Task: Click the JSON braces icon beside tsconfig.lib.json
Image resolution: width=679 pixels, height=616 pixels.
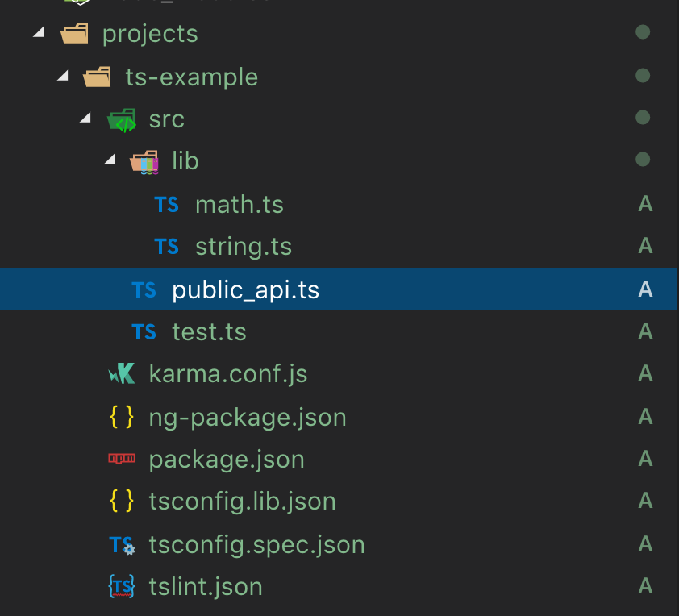Action: pyautogui.click(x=122, y=501)
